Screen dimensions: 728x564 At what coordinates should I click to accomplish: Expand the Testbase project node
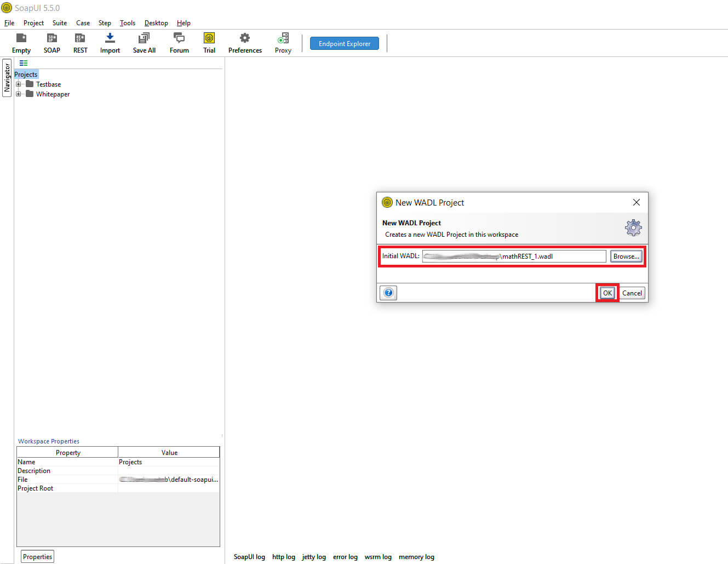(18, 84)
